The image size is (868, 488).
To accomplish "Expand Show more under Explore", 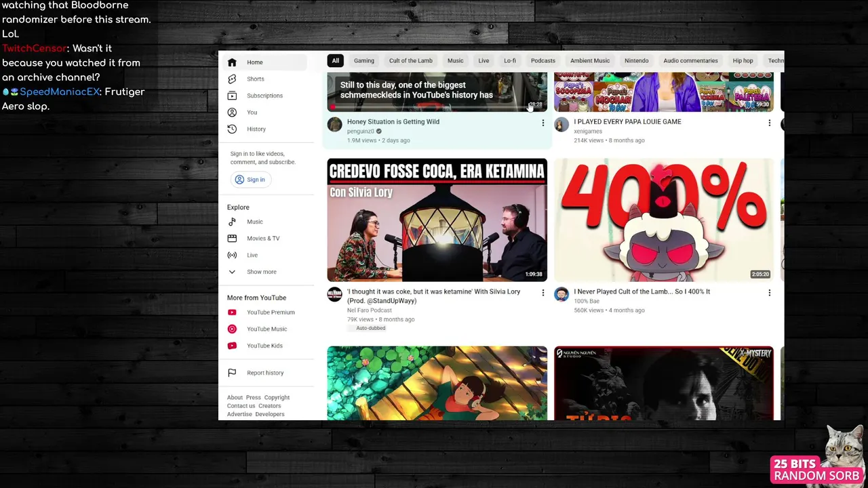I will point(264,272).
